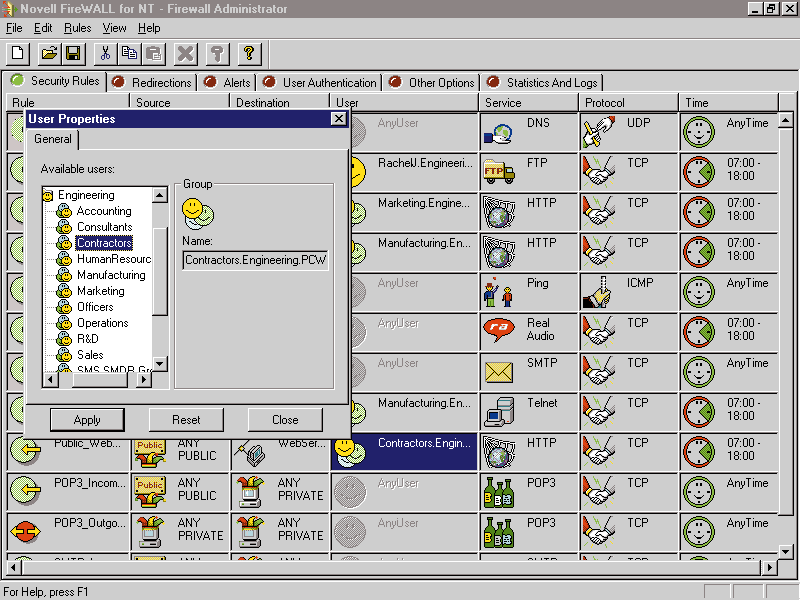Select the General tab in User Properties
Image resolution: width=800 pixels, height=600 pixels.
[x=53, y=139]
